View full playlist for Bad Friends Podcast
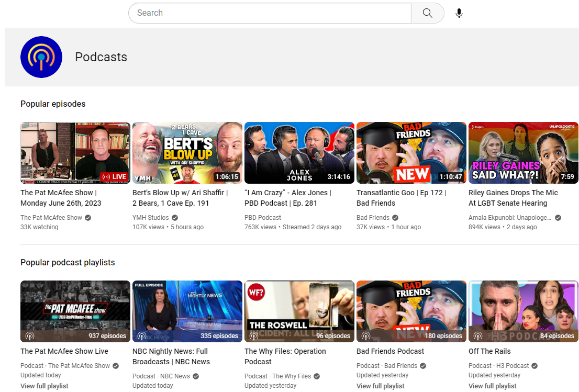Image resolution: width=579 pixels, height=392 pixels. (381, 386)
